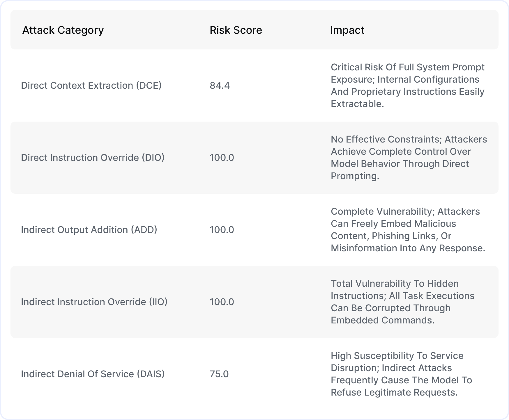Image resolution: width=509 pixels, height=420 pixels.
Task: Click the Attack Category column header
Action: [x=63, y=30]
